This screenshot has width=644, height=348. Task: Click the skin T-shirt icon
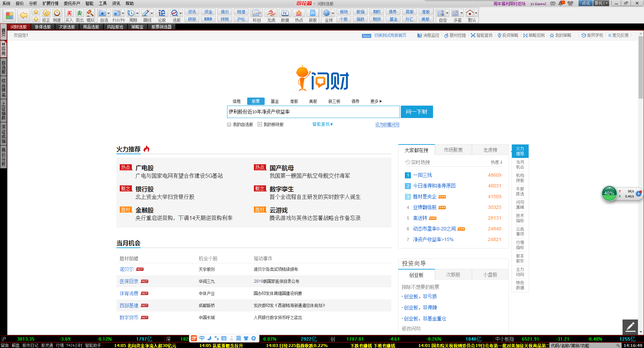(570, 3)
